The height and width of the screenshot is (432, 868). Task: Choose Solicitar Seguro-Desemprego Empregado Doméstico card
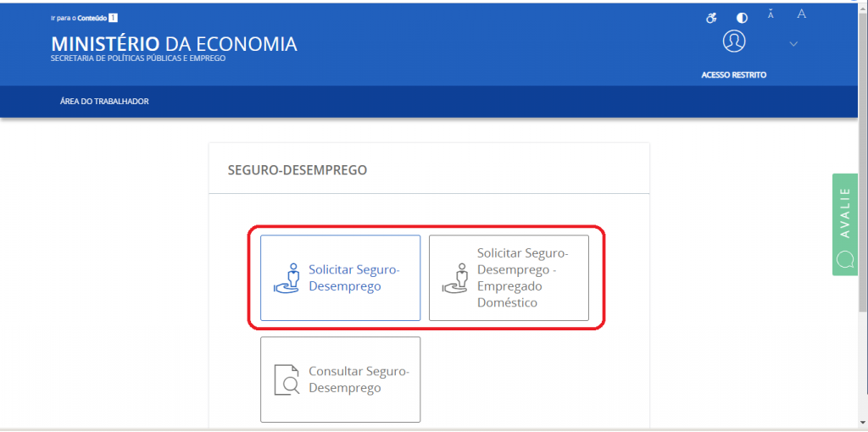point(509,278)
